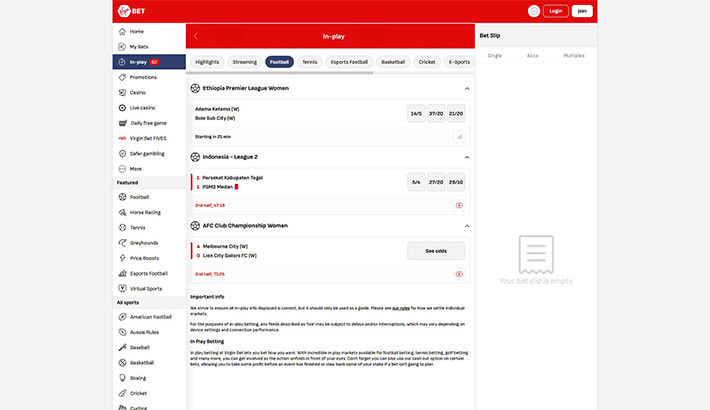This screenshot has width=710, height=410.
Task: Open Esports Football sidebar icon
Action: [x=122, y=273]
